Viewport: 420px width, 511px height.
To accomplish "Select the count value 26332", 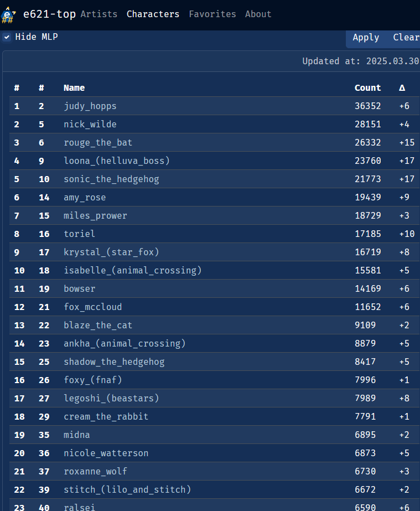I will pos(367,142).
